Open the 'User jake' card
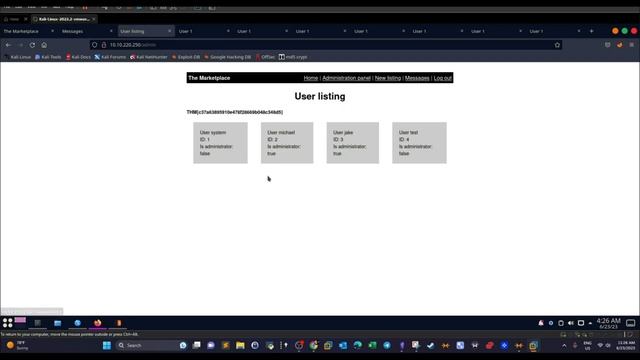 [353, 143]
